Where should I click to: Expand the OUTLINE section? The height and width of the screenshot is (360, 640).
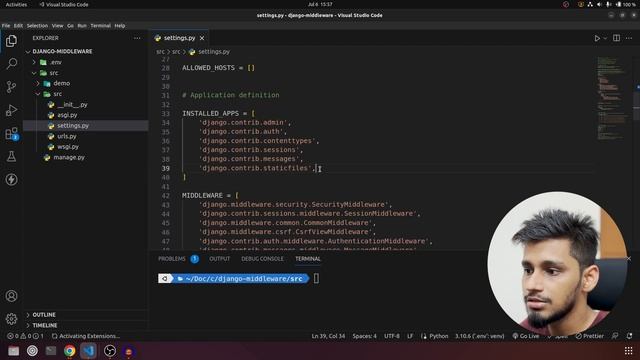44,315
